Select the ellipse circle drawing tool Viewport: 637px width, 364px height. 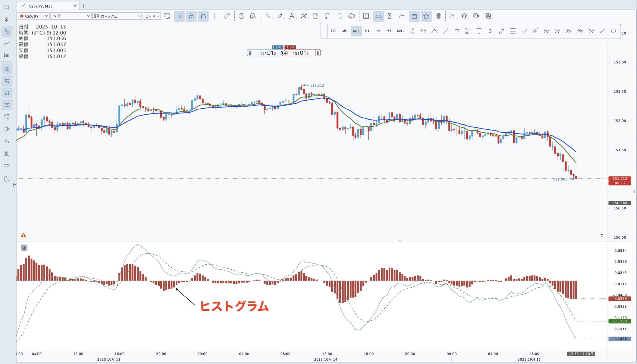pos(613,31)
